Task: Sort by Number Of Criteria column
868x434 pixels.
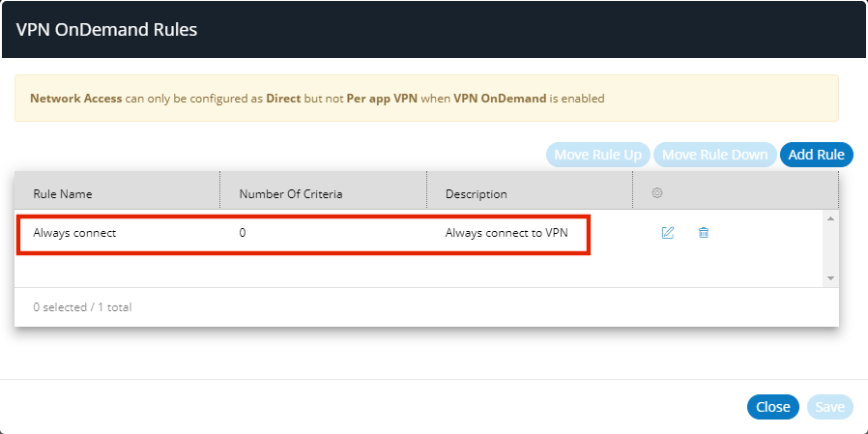Action: (291, 194)
